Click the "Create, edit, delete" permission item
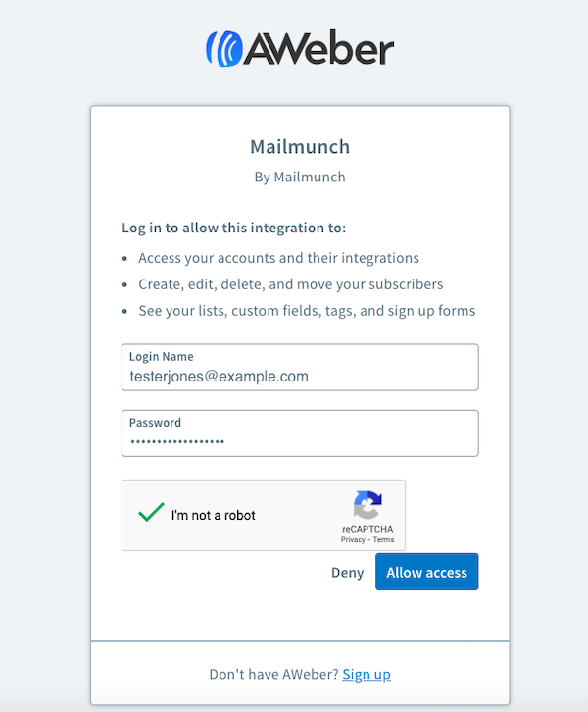 point(290,284)
